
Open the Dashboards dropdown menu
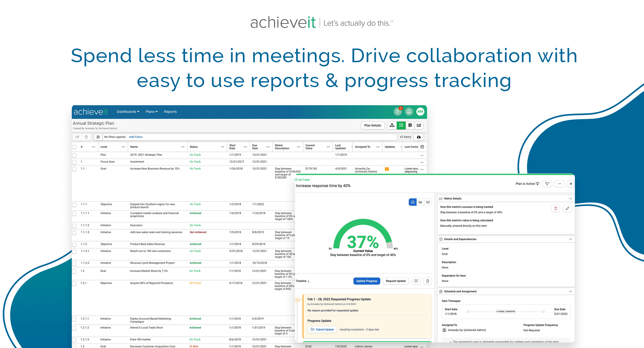[128, 112]
